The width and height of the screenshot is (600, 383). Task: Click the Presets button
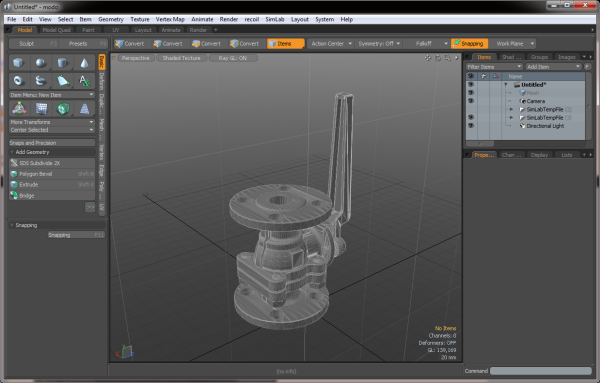(x=83, y=44)
